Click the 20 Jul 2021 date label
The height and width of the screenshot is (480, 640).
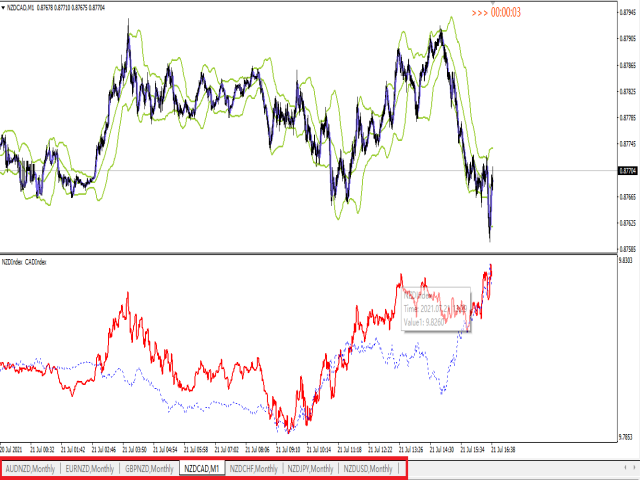click(x=11, y=450)
